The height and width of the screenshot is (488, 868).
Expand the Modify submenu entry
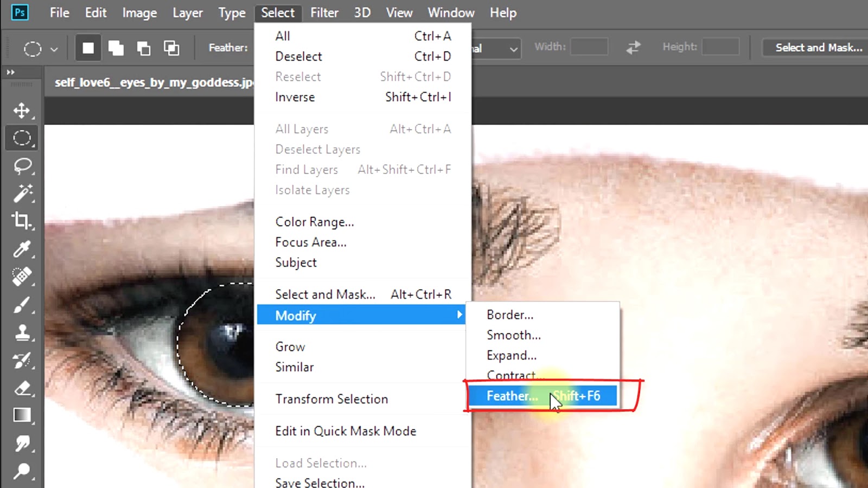click(x=362, y=315)
